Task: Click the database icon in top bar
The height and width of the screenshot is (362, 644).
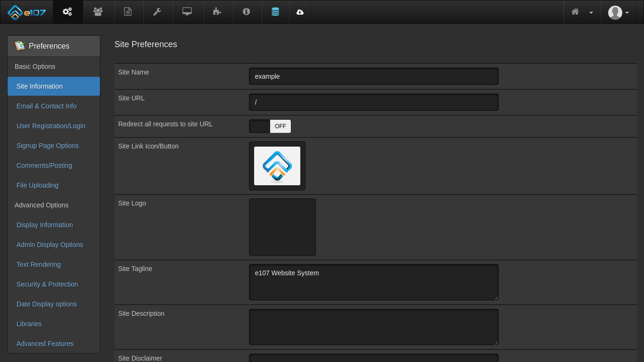Action: pos(275,12)
